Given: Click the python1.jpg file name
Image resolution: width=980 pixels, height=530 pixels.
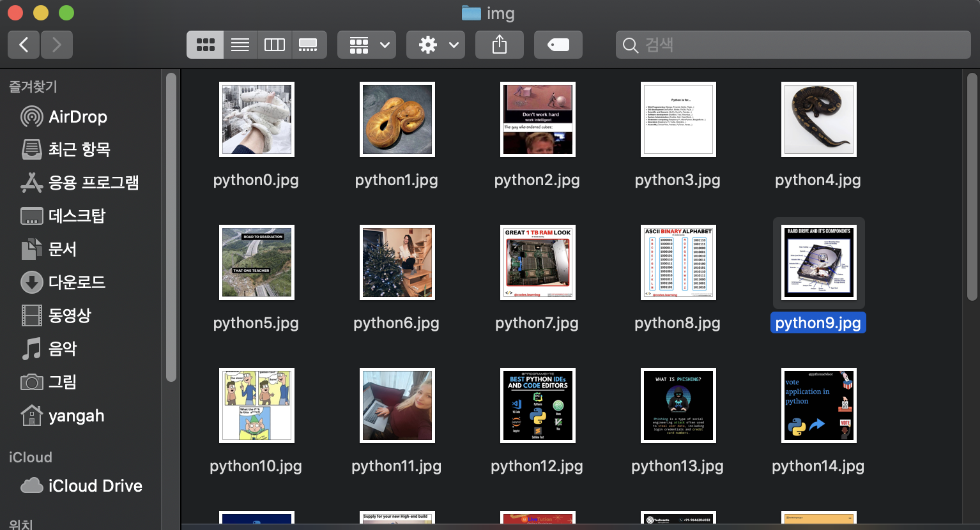Looking at the screenshot, I should (397, 180).
